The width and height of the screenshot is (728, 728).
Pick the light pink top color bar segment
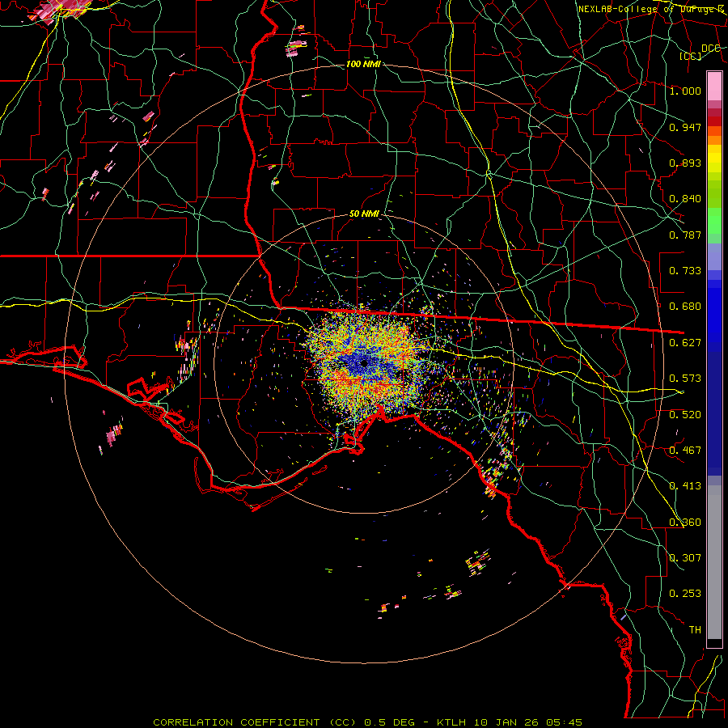pyautogui.click(x=714, y=86)
